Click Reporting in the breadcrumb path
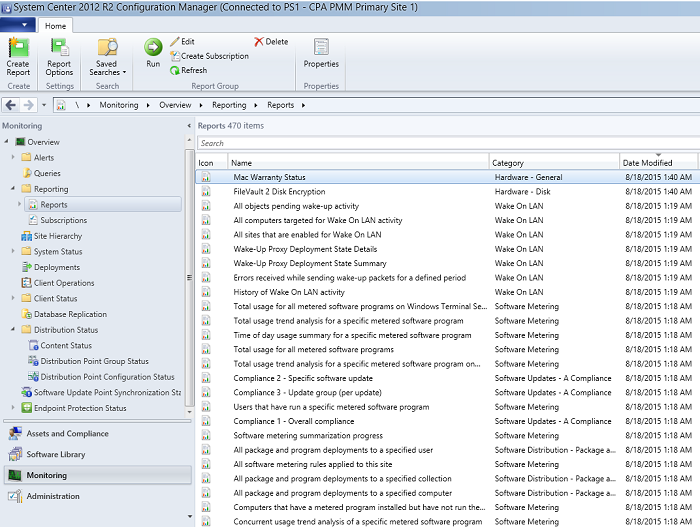 229,105
